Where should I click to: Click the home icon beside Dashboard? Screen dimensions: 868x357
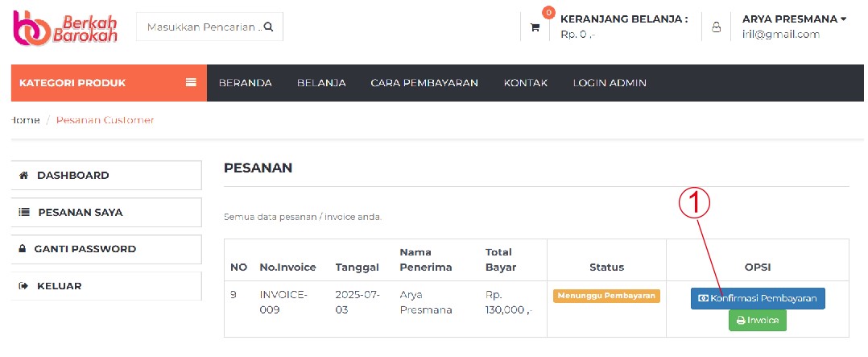[x=23, y=175]
